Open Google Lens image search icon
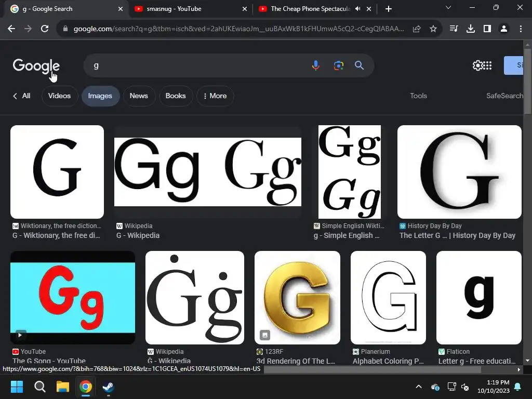This screenshot has height=399, width=532. coord(338,65)
